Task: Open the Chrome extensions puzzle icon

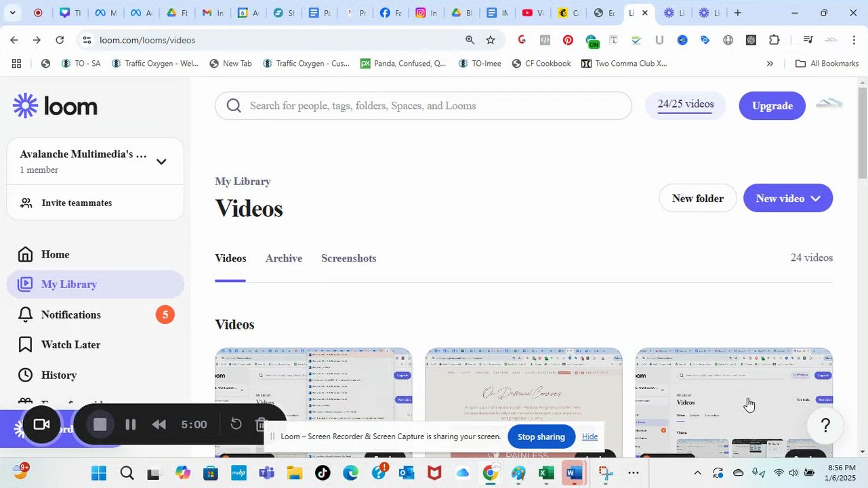Action: (x=774, y=40)
